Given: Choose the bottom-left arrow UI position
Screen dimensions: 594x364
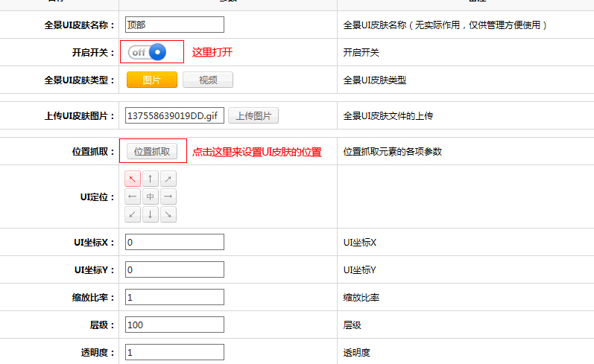Looking at the screenshot, I should click(x=133, y=214).
